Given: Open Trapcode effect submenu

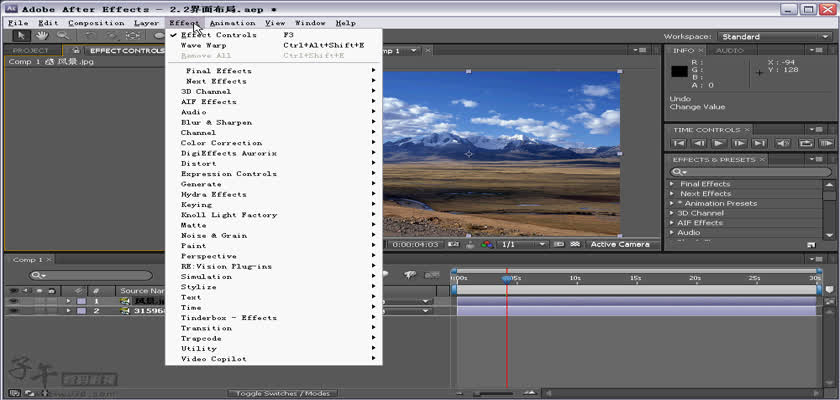Looking at the screenshot, I should tap(273, 338).
